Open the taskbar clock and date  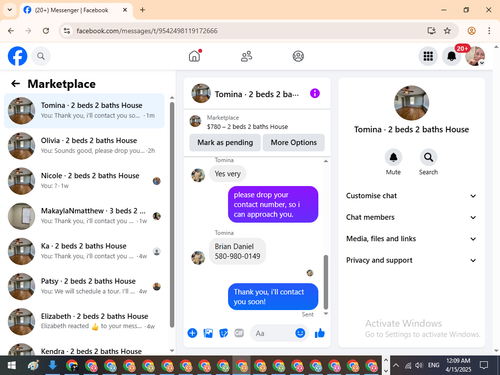tap(458, 365)
